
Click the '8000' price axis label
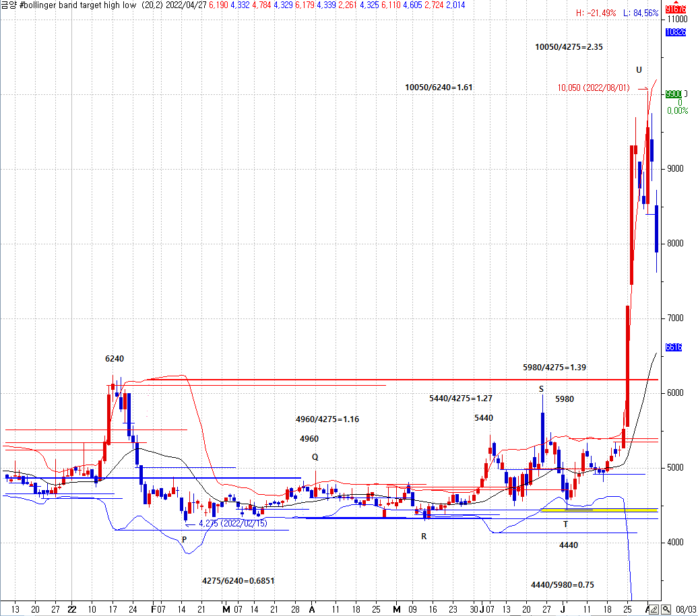(x=675, y=243)
